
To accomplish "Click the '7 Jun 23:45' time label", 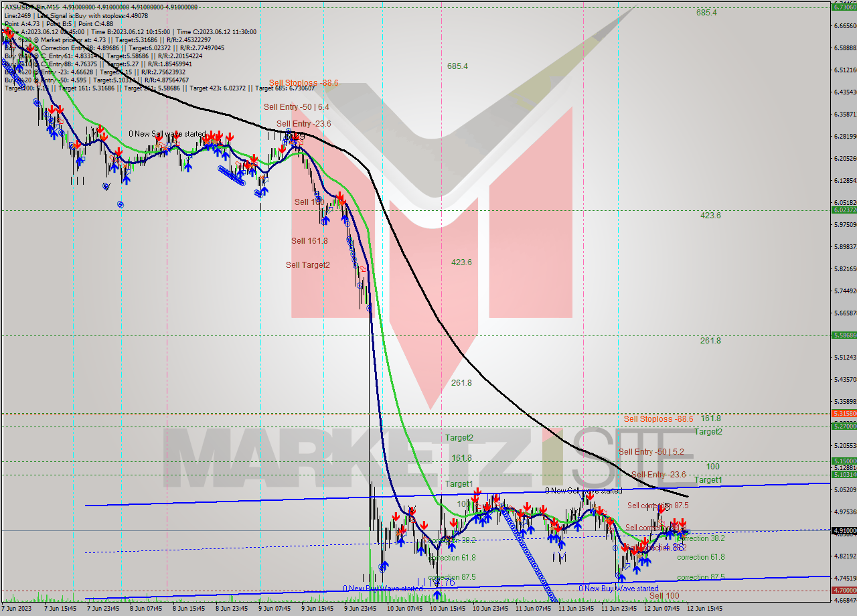I will (104, 609).
